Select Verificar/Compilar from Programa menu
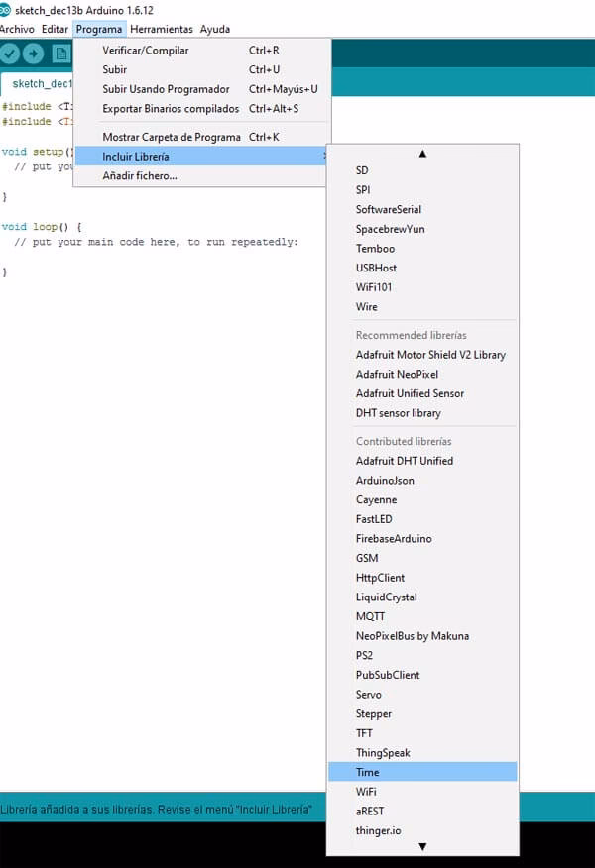595x868 pixels. click(146, 51)
